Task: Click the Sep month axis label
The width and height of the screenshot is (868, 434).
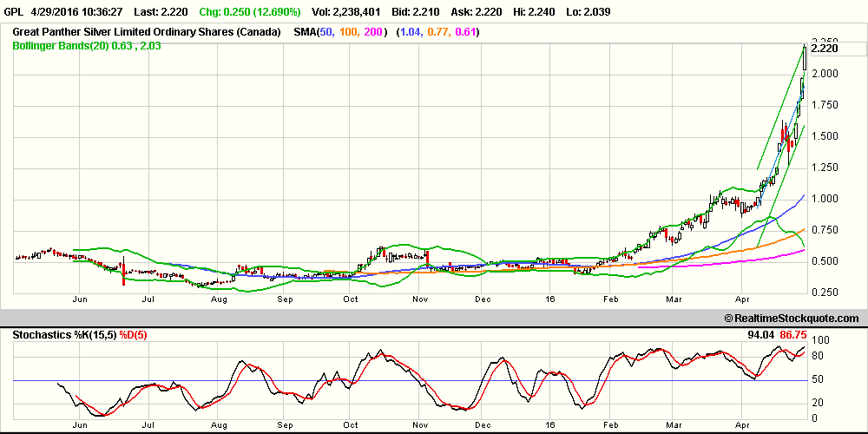Action: pyautogui.click(x=284, y=299)
